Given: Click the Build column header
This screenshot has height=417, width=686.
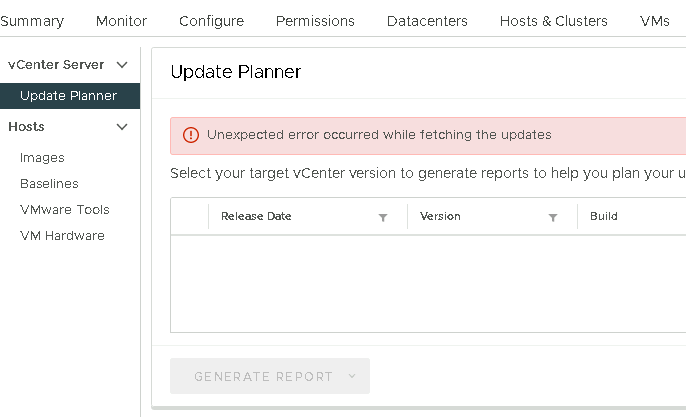Looking at the screenshot, I should point(604,216).
